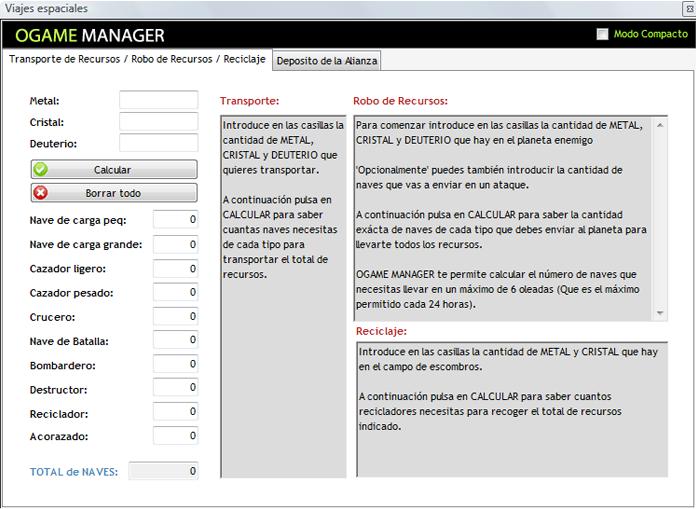Click the Calcular button

114,170
